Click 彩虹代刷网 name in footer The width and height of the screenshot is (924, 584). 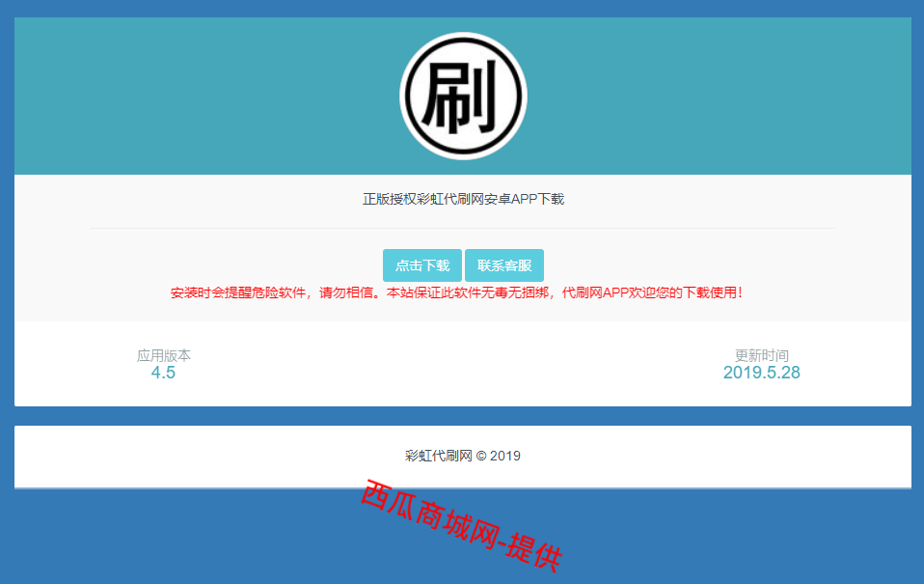point(438,456)
